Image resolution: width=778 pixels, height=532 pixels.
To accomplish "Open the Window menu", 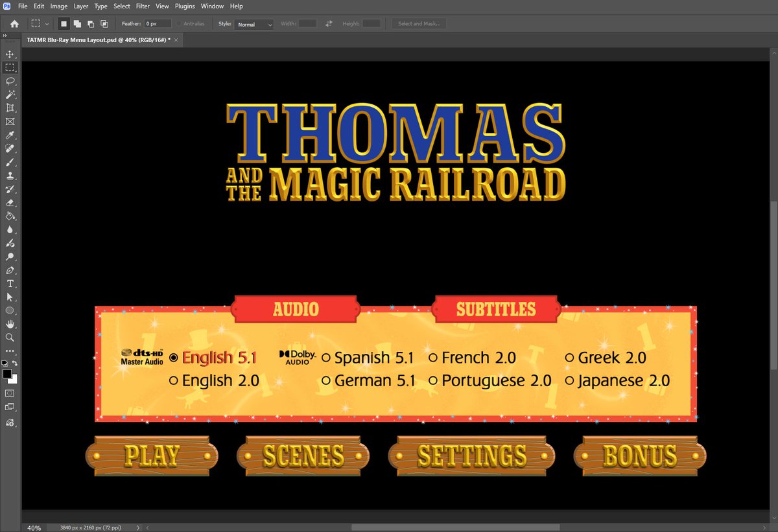I will (x=212, y=6).
